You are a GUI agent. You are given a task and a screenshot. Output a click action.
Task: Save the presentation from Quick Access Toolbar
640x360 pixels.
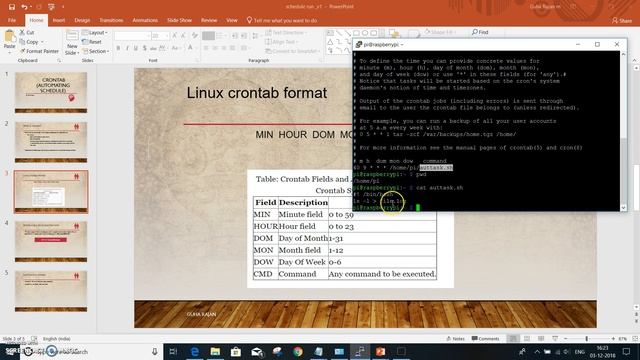pos(12,7)
